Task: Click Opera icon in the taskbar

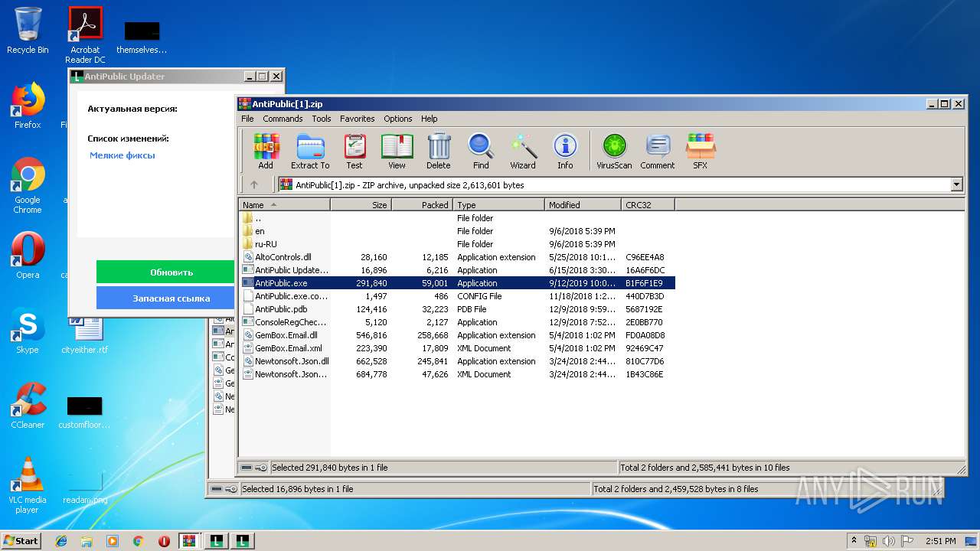Action: coord(164,541)
